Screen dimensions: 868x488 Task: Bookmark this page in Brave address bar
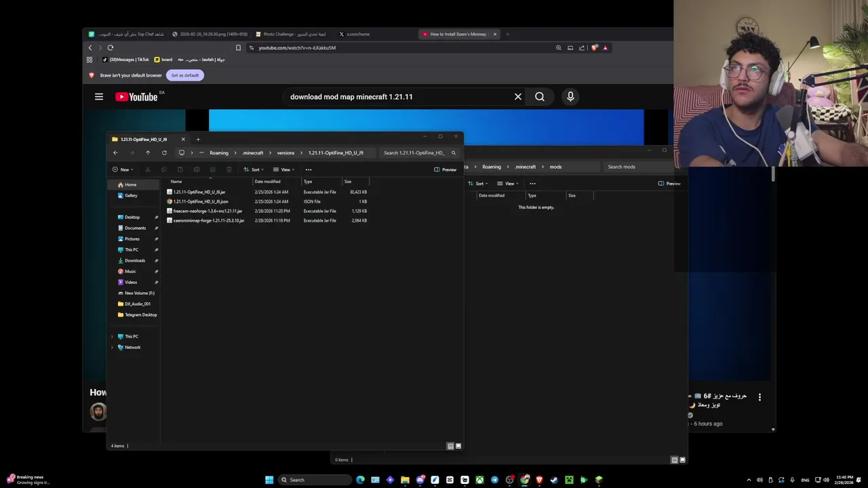[x=238, y=47]
